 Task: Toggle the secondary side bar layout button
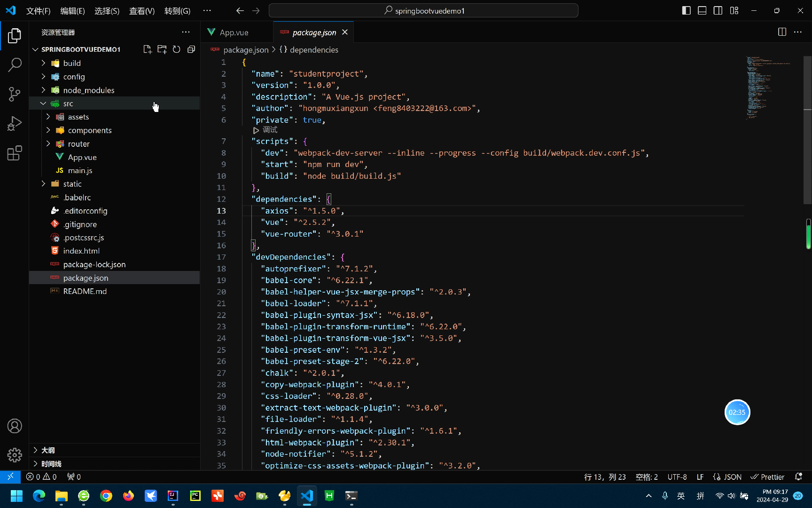point(718,10)
